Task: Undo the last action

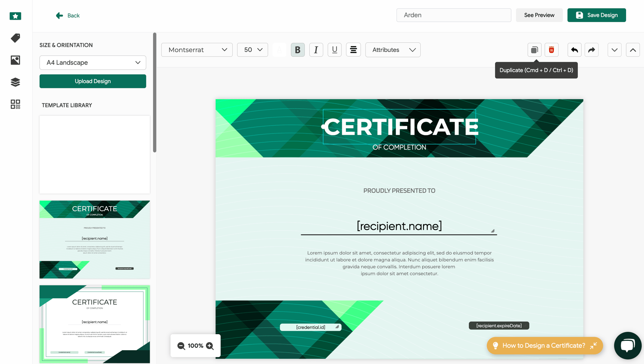Action: pyautogui.click(x=574, y=50)
